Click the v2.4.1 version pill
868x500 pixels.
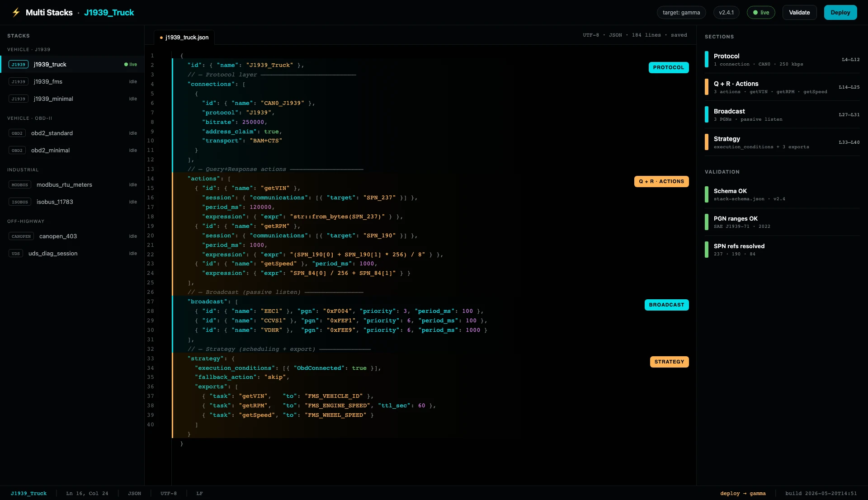pos(726,12)
